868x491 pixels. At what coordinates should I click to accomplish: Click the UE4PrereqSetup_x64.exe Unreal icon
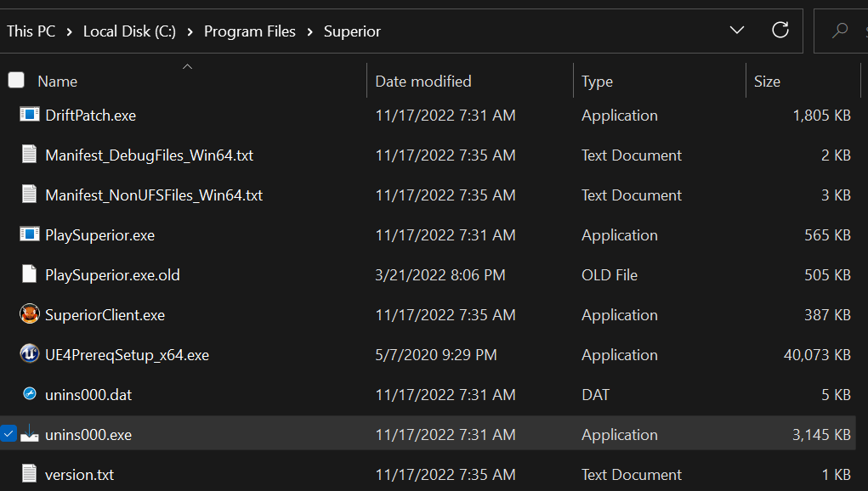30,354
